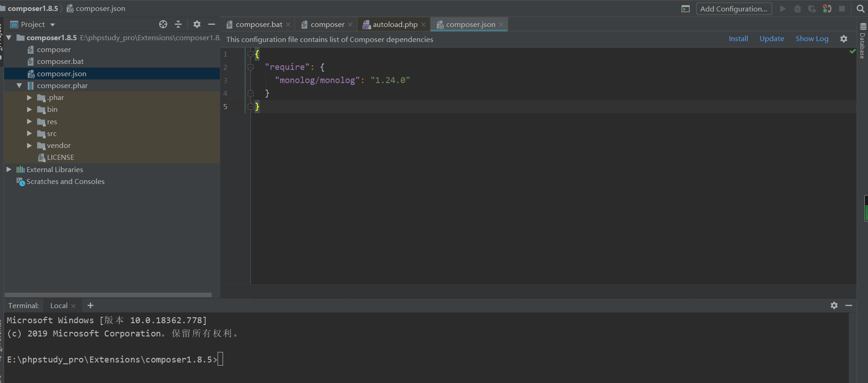This screenshot has width=868, height=383.
Task: Expand the vendor folder
Action: pos(29,145)
